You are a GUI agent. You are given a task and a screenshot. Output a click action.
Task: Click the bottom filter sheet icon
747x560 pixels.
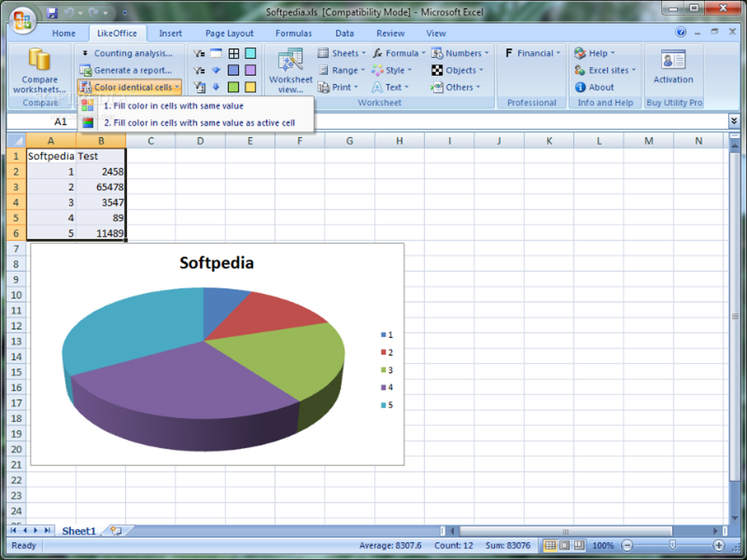coord(199,87)
